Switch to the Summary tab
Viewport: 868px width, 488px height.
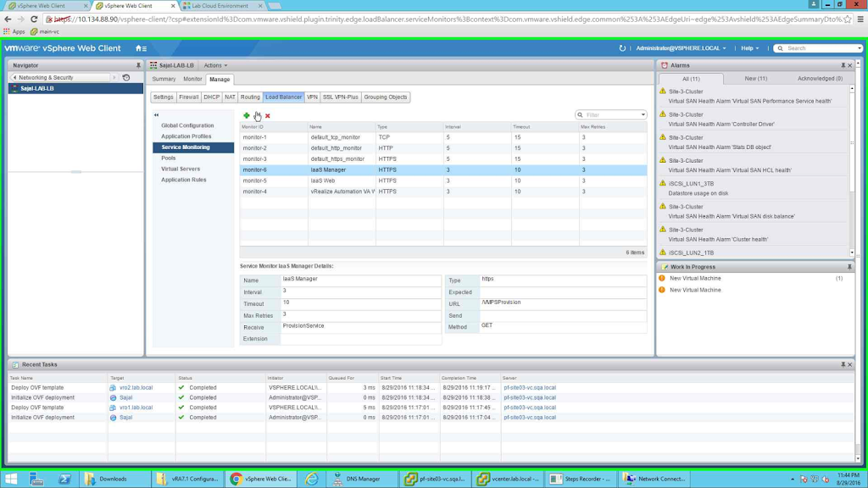[x=164, y=79]
